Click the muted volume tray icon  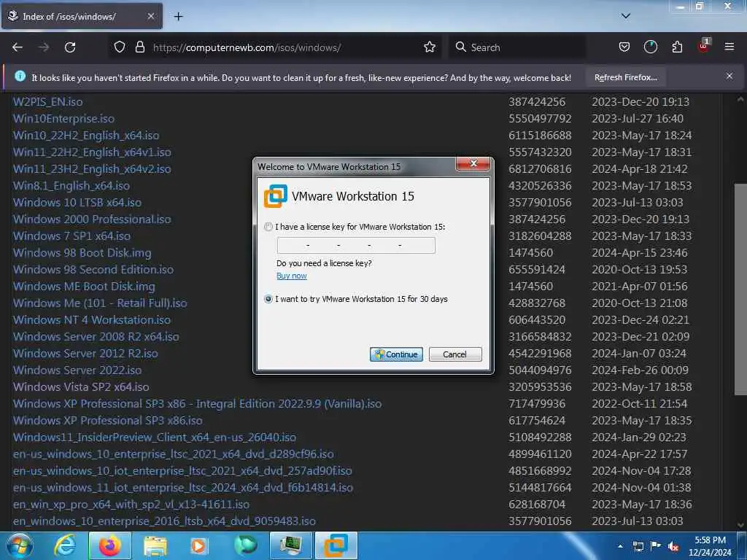673,547
